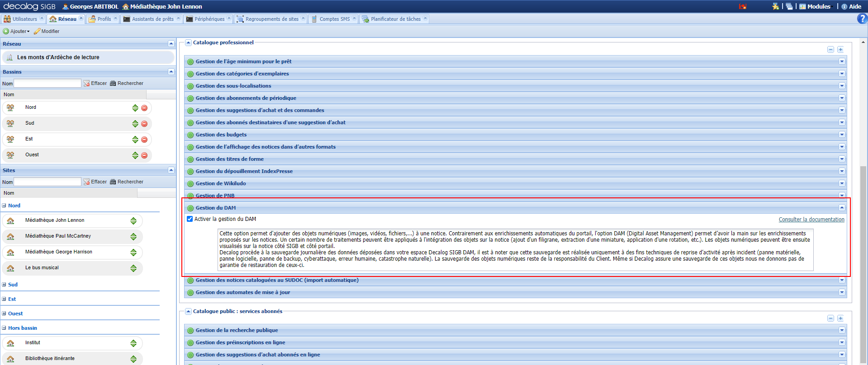The height and width of the screenshot is (365, 868).
Task: Close the Planificateur de tâches tab
Action: pyautogui.click(x=425, y=18)
